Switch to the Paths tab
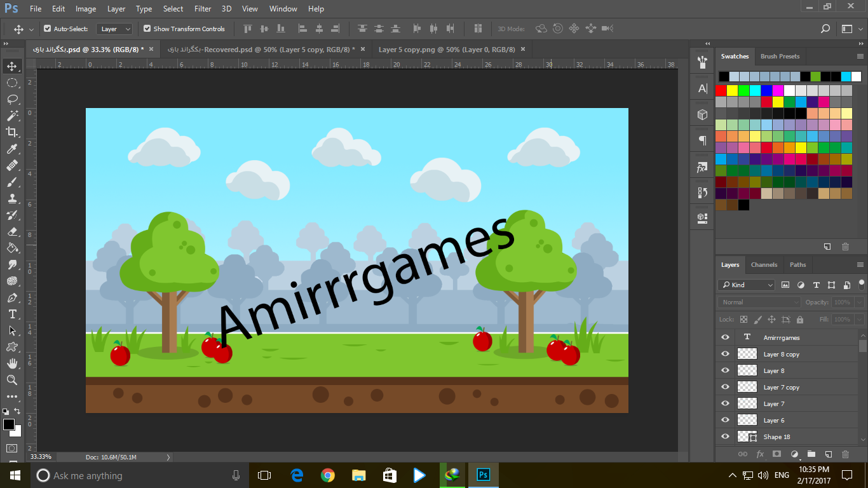The height and width of the screenshot is (488, 868). point(797,265)
